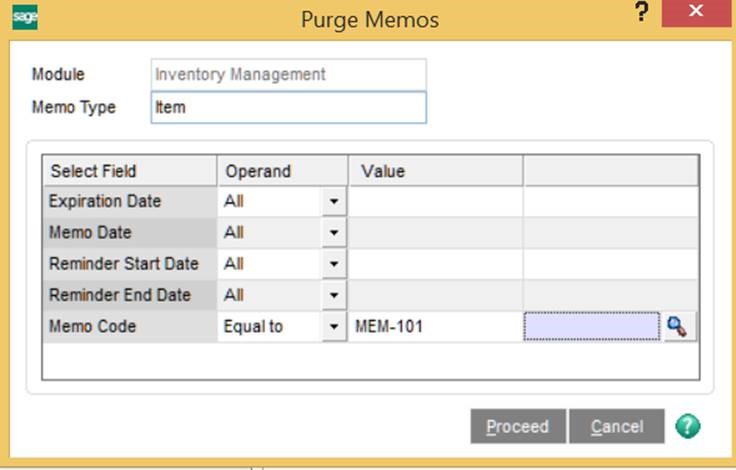Click the Value column header
Viewport: 736px width, 470px height.
436,171
